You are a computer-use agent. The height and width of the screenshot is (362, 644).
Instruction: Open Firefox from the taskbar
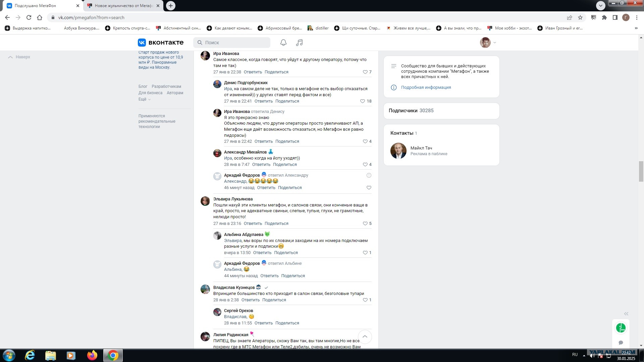pos(92,355)
